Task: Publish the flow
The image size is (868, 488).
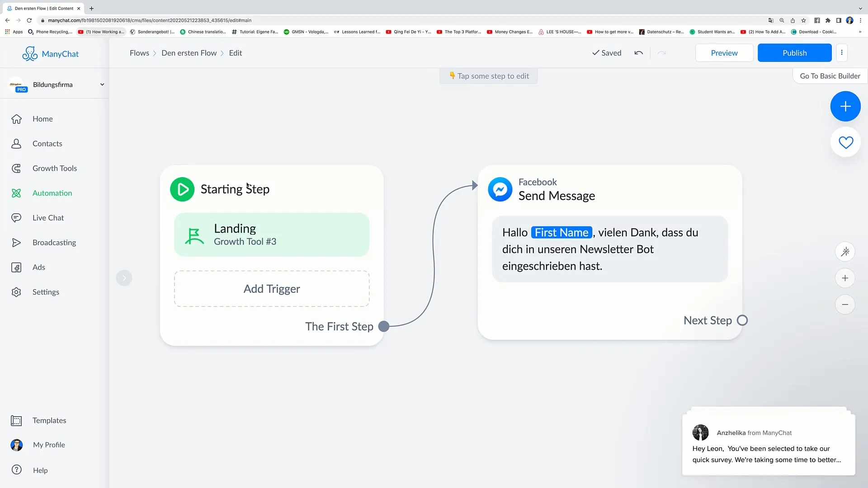Action: point(794,53)
